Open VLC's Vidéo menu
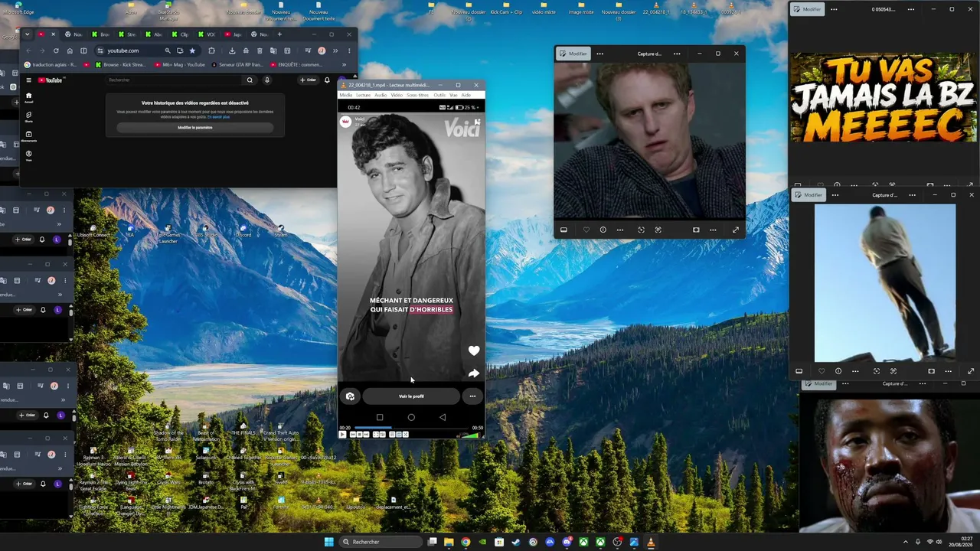The image size is (980, 551). (397, 95)
